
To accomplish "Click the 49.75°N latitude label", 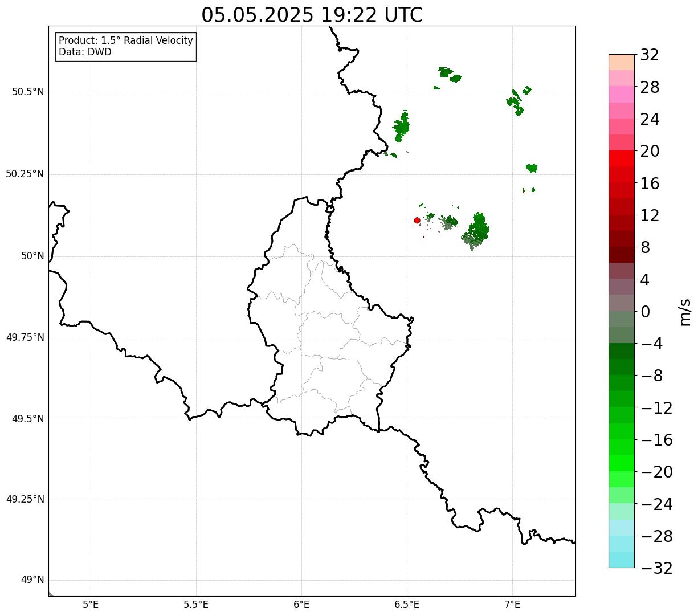I will point(25,337).
